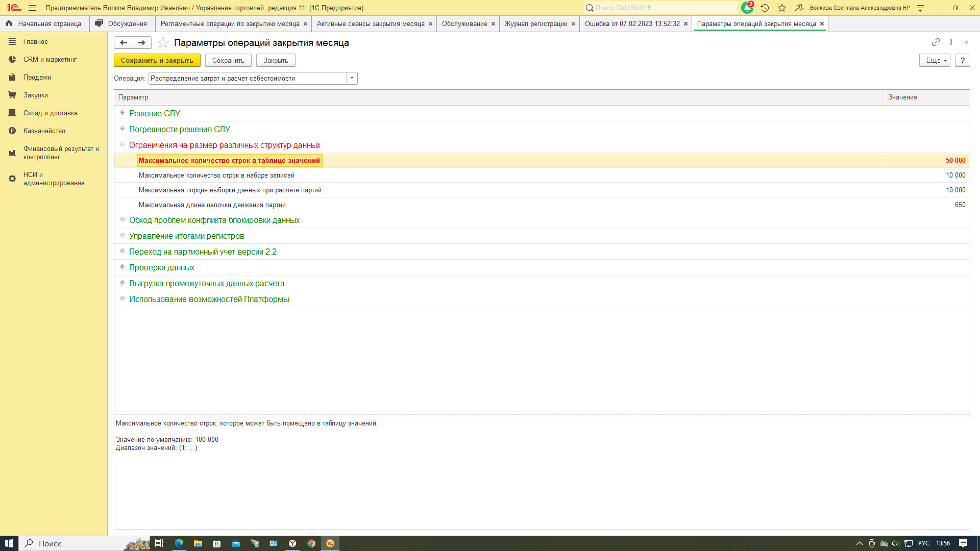
Task: Click the Операция combo box field
Action: click(248, 78)
